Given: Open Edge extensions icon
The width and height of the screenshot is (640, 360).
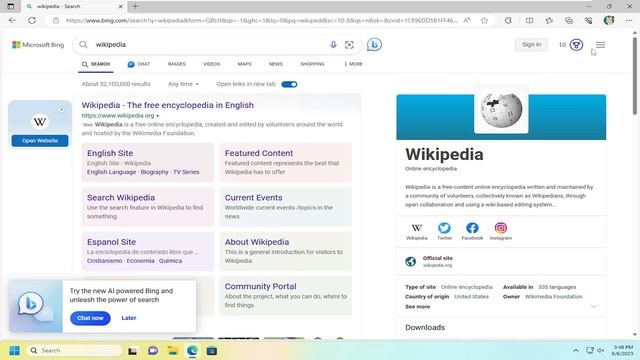Looking at the screenshot, I should [x=508, y=20].
